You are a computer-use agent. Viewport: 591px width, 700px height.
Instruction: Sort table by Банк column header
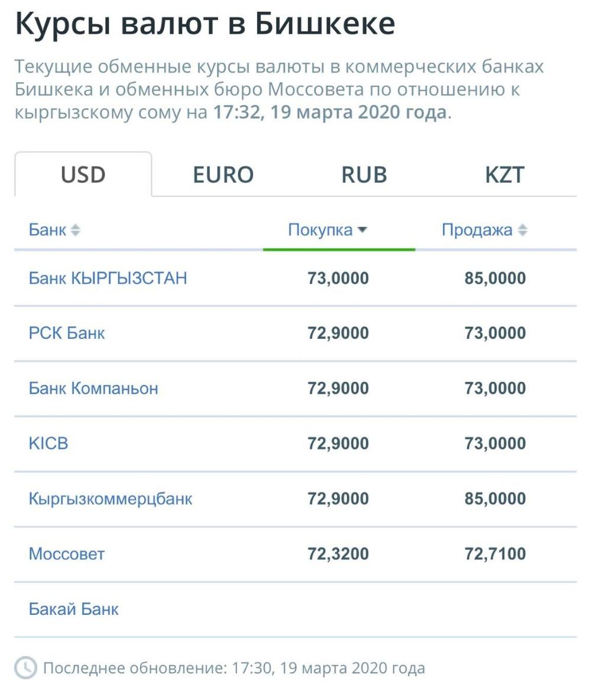47,230
